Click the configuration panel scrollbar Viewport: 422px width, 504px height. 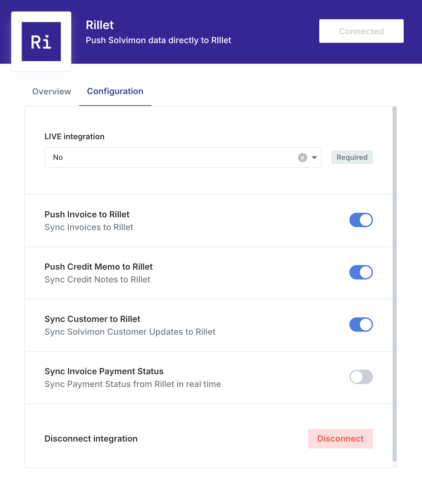(x=395, y=284)
